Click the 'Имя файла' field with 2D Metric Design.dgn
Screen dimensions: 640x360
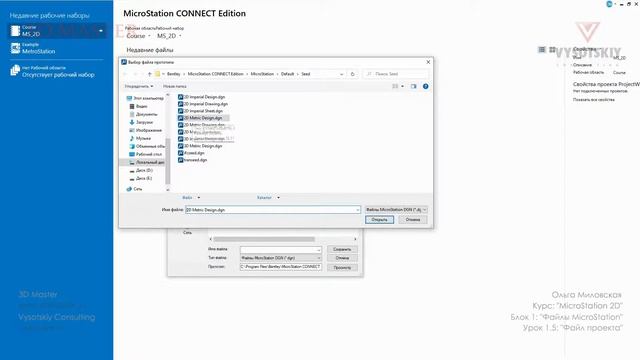[x=273, y=210]
